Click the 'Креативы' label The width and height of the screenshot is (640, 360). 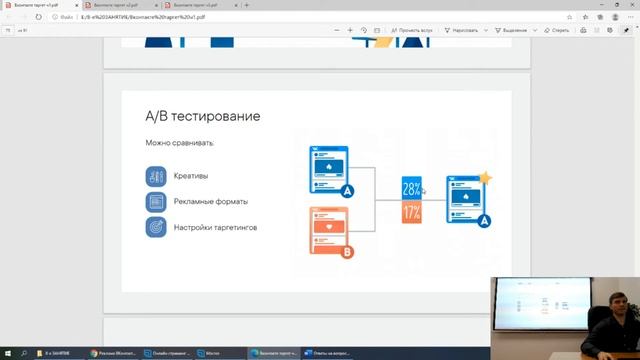point(191,176)
